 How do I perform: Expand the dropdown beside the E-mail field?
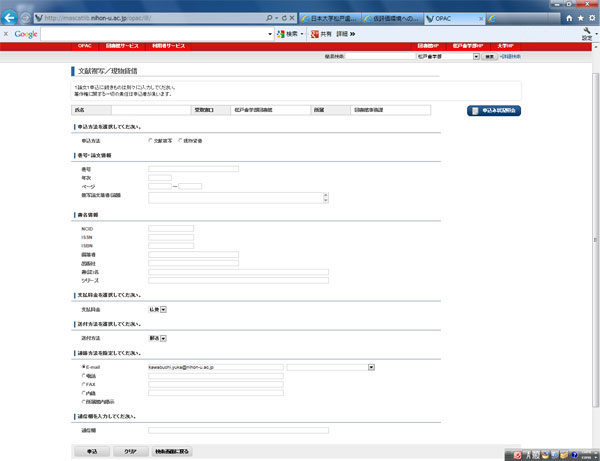(x=370, y=367)
